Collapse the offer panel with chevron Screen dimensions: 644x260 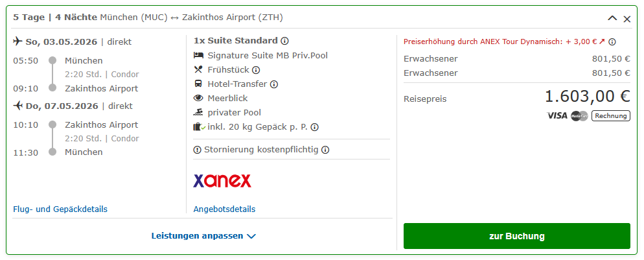coord(612,19)
